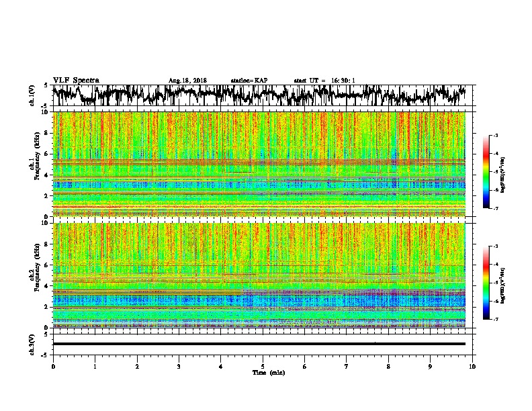Click the time axis tick label "3"
The height and width of the screenshot is (411, 532).
click(179, 367)
